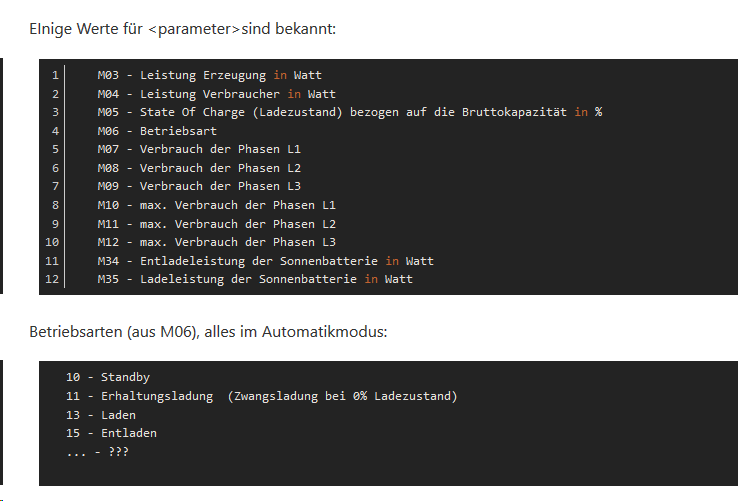Click the M08 Verbrauch der Phasen L2 line
738x501 pixels.
pyautogui.click(x=199, y=168)
